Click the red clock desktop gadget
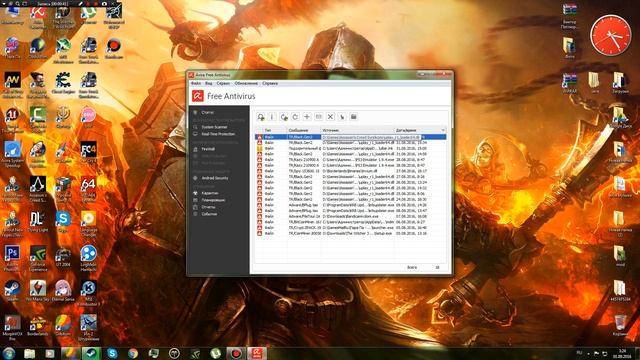 [x=611, y=36]
